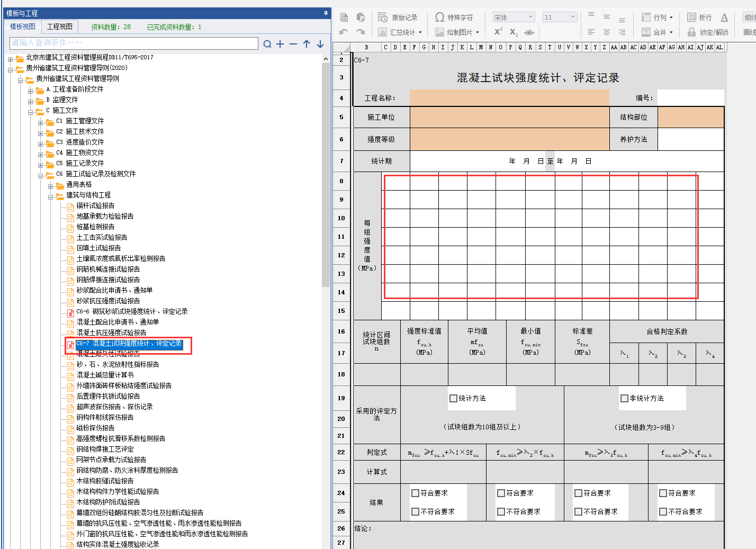756x549 pixels.
Task: Apply subscript formatting
Action: pyautogui.click(x=514, y=32)
